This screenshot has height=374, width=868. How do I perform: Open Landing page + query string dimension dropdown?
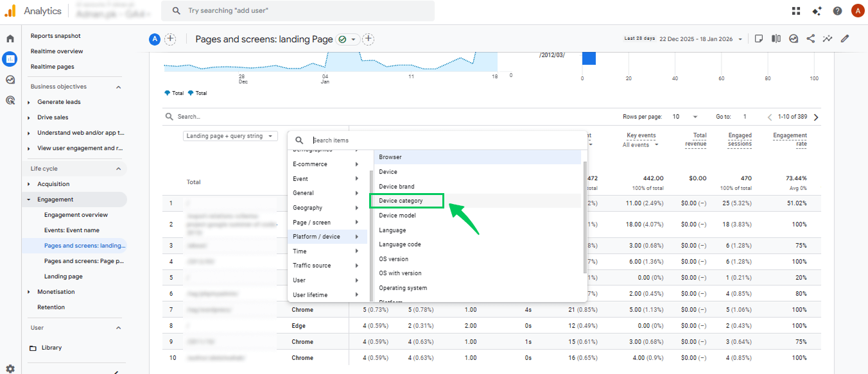click(x=230, y=136)
